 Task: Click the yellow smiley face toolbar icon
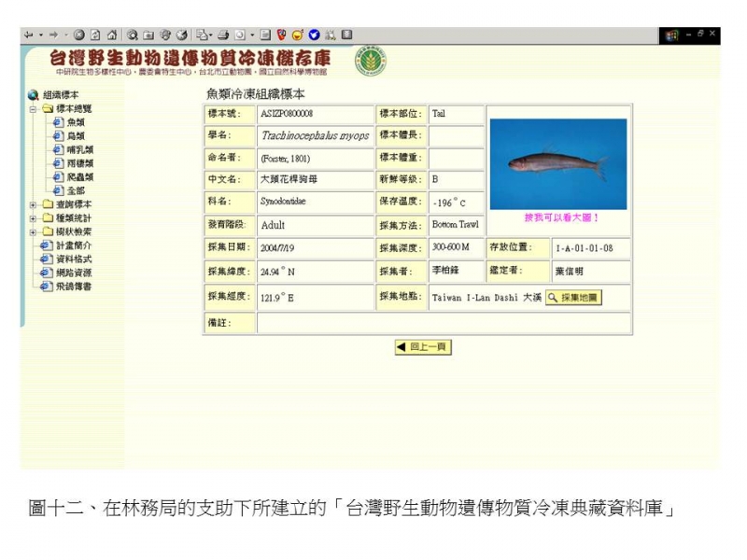(x=298, y=35)
